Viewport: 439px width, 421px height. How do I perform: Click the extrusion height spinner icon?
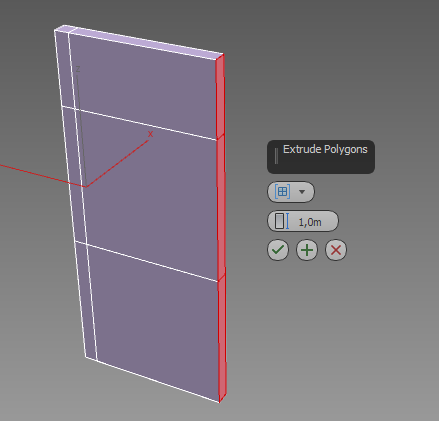(282, 221)
